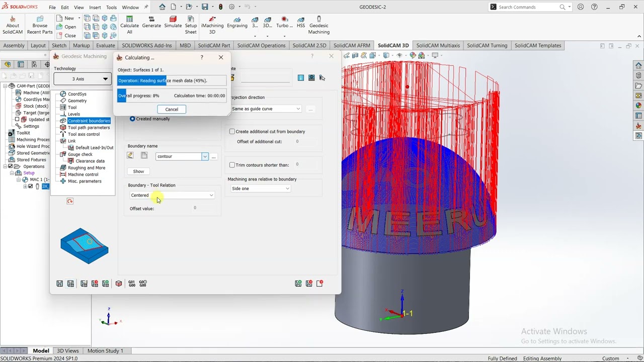
Task: Click Overall progress bar
Action: (172, 96)
